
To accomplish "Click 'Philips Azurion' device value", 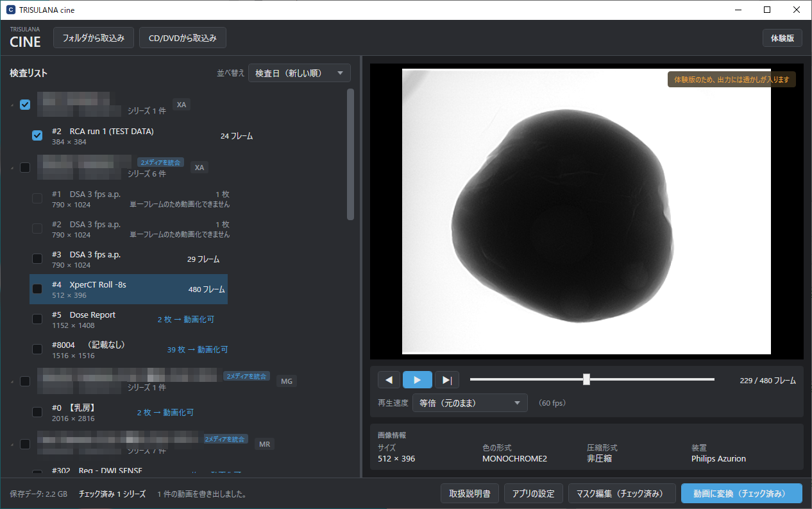I will pos(718,459).
